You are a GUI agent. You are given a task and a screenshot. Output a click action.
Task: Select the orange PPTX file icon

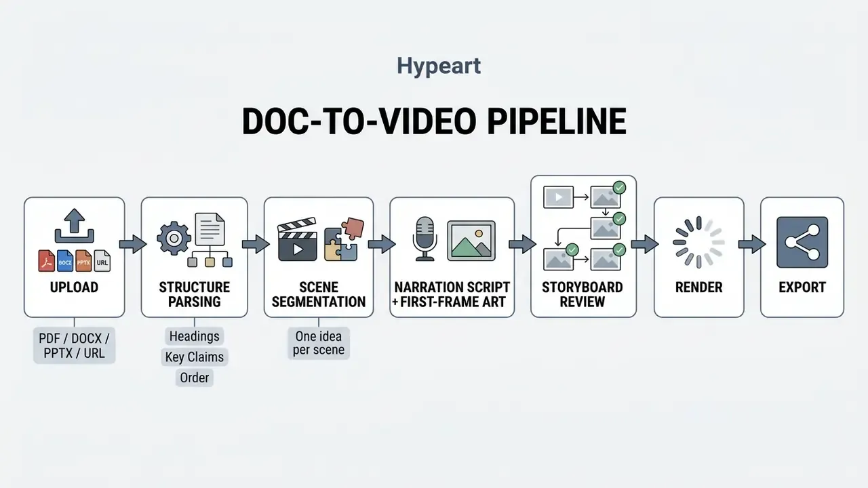(83, 260)
